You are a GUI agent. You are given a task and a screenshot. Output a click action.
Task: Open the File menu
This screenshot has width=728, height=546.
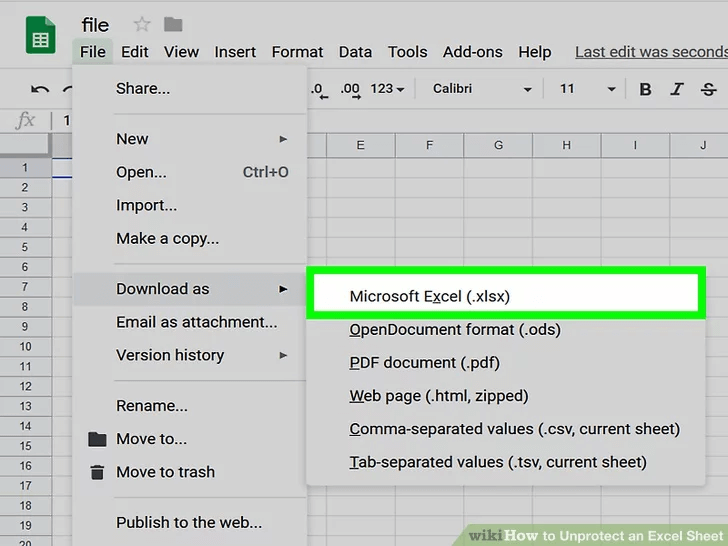92,52
